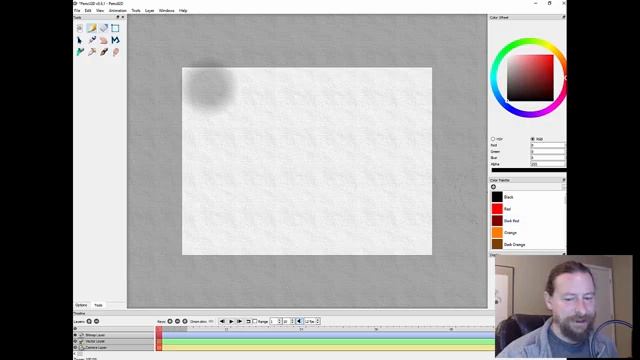
Task: Select the RGB radio button
Action: pos(533,139)
